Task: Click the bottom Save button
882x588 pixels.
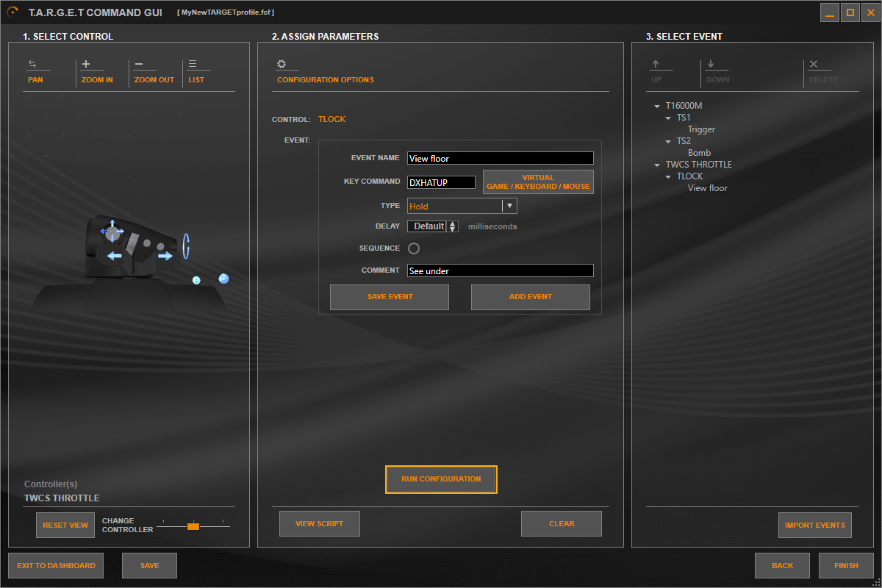Action: pos(149,565)
